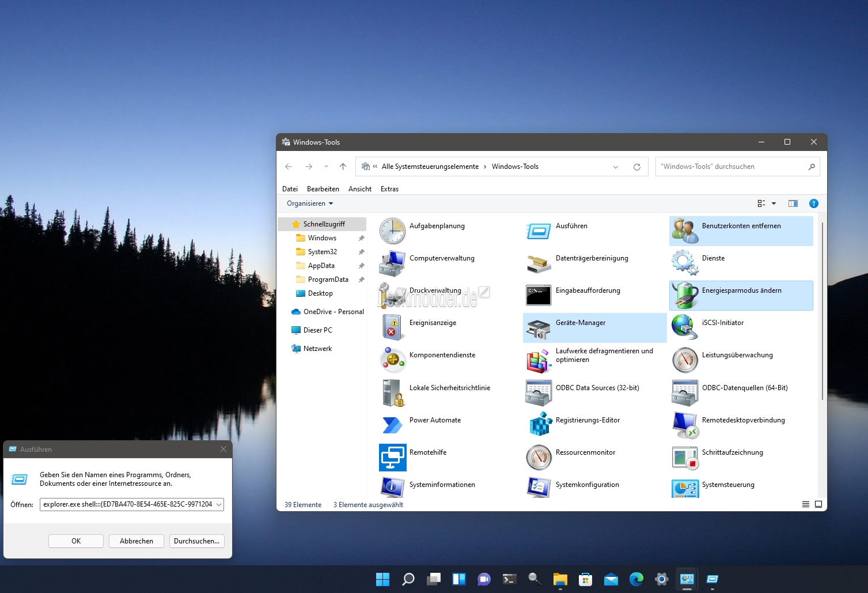Open Systemkonfiguration icon
Screen dimensions: 868x593
click(x=539, y=487)
